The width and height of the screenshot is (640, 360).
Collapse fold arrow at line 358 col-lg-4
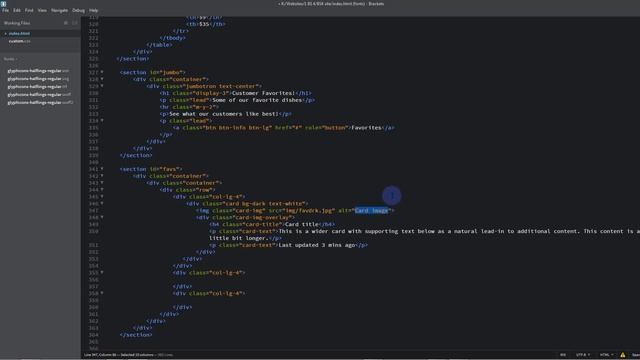102,293
